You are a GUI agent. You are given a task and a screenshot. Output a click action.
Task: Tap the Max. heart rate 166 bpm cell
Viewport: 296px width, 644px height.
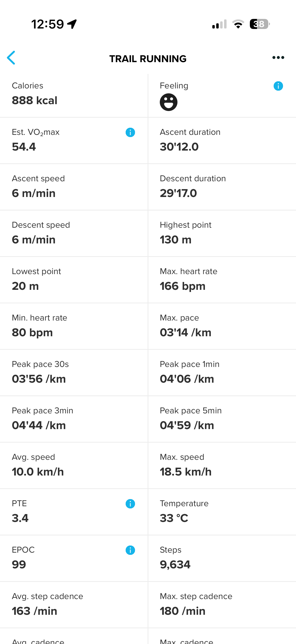tap(222, 280)
